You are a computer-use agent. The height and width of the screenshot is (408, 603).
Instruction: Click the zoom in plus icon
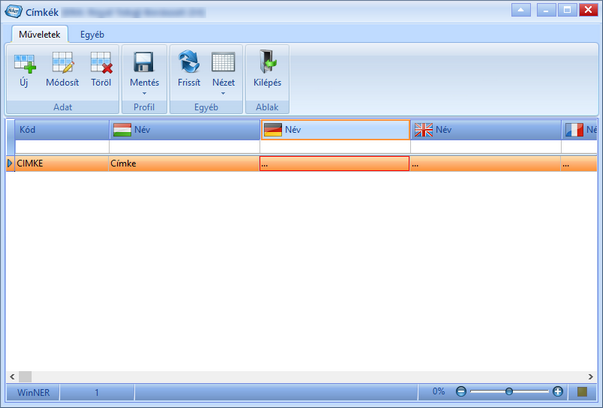tap(557, 391)
